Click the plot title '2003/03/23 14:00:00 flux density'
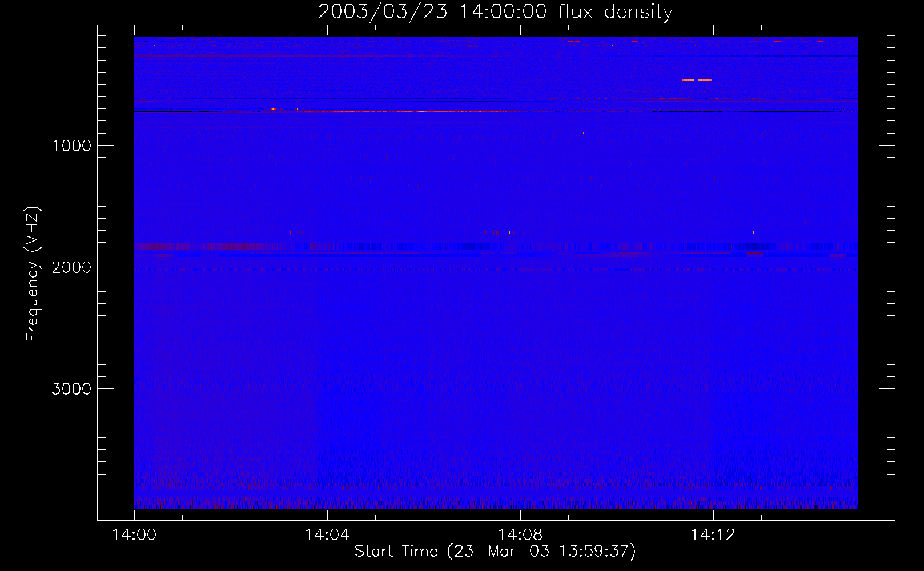This screenshot has height=571, width=924. tap(495, 12)
